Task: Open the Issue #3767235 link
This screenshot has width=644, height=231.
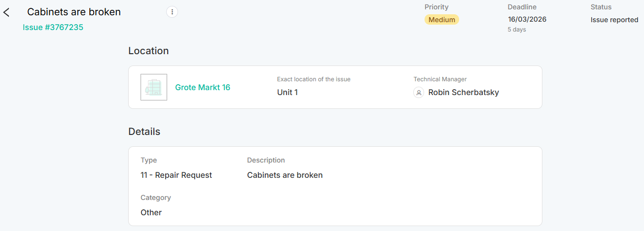Action: pos(53,27)
